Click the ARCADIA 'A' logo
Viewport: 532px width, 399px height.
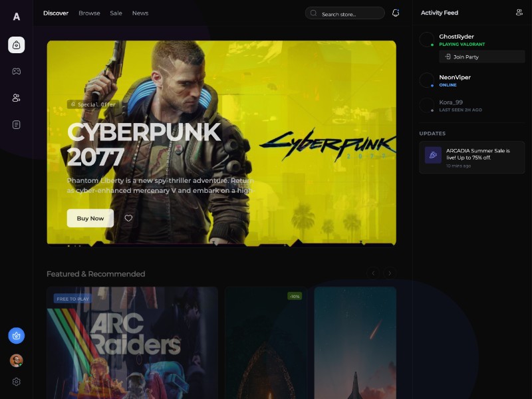tap(17, 17)
